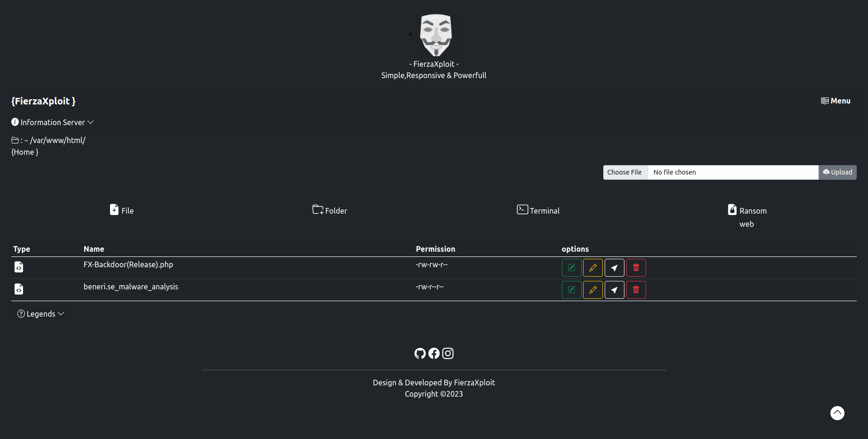Click the white arrow icon for beneri.se_malware_analysis
The image size is (868, 439).
tap(615, 290)
